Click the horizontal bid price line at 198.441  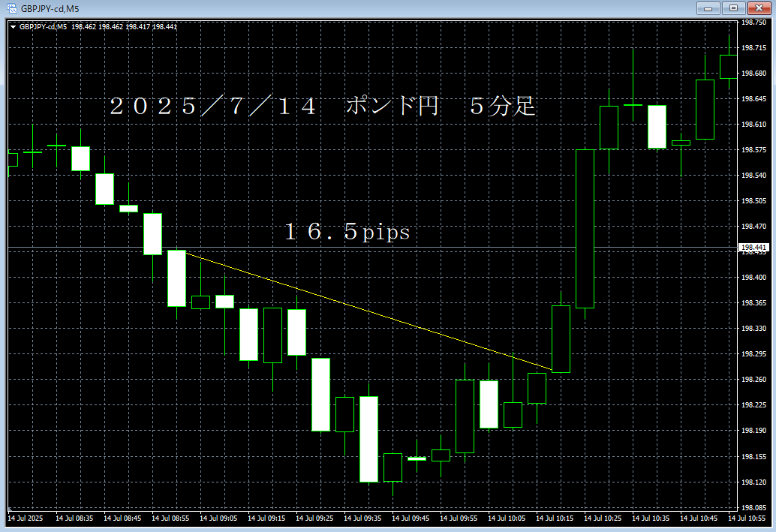pos(372,247)
